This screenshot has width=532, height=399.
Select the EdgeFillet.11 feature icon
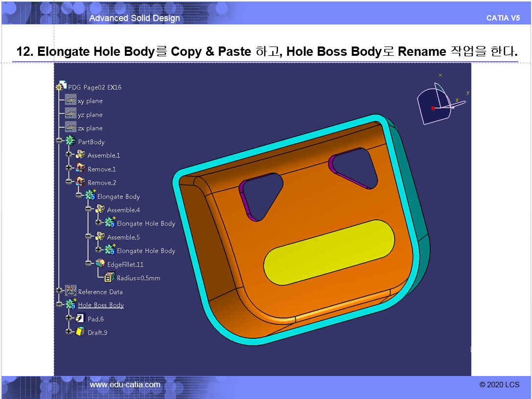click(x=100, y=264)
